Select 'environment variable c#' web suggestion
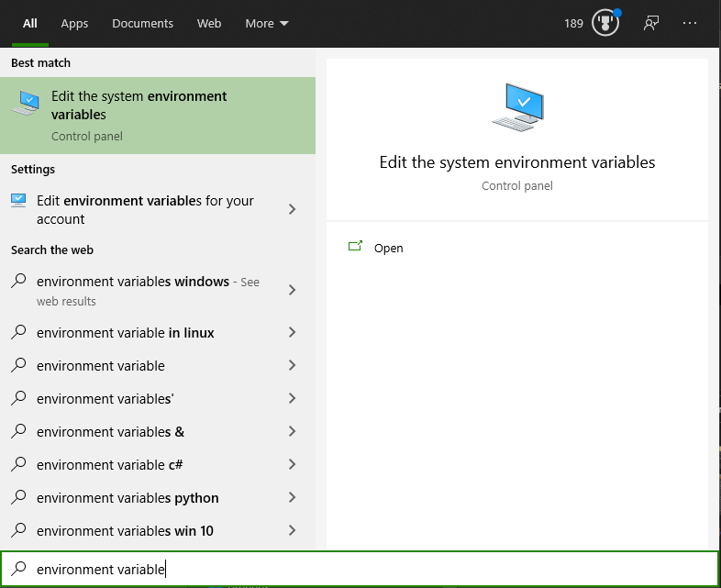This screenshot has width=721, height=588. point(110,465)
